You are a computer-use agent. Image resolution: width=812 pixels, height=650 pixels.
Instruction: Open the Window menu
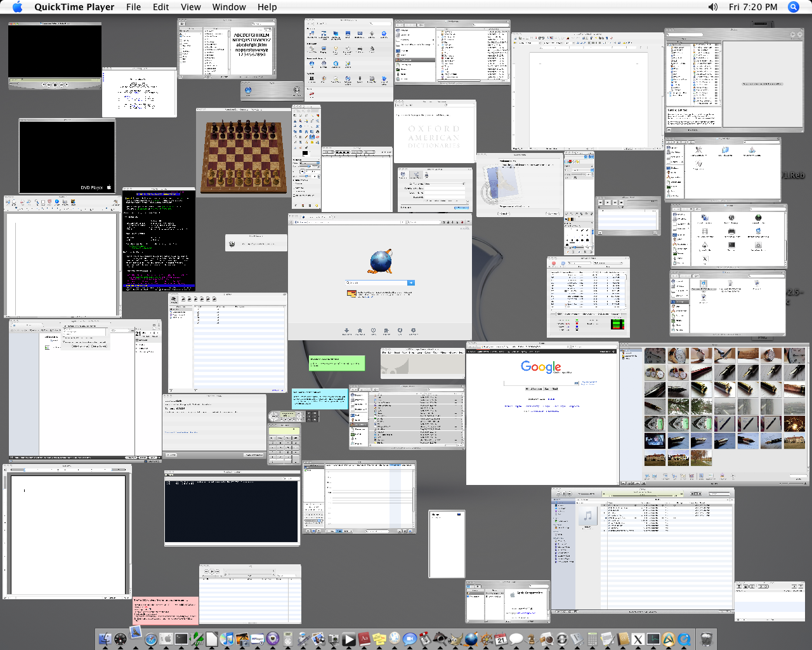tap(228, 7)
